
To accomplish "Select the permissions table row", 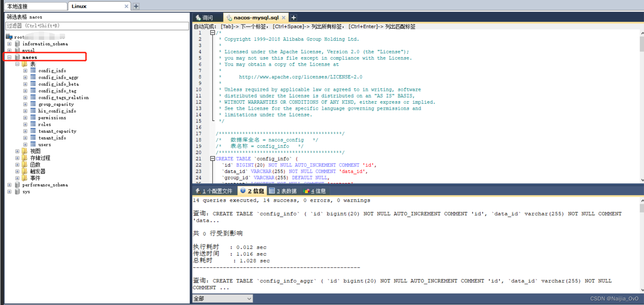I will [x=52, y=118].
